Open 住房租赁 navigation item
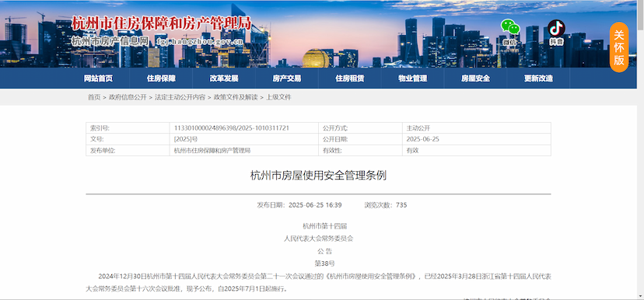 click(349, 78)
